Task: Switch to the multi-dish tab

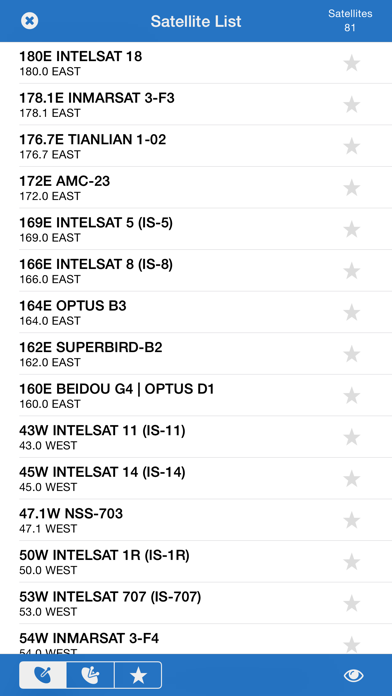Action: (91, 675)
